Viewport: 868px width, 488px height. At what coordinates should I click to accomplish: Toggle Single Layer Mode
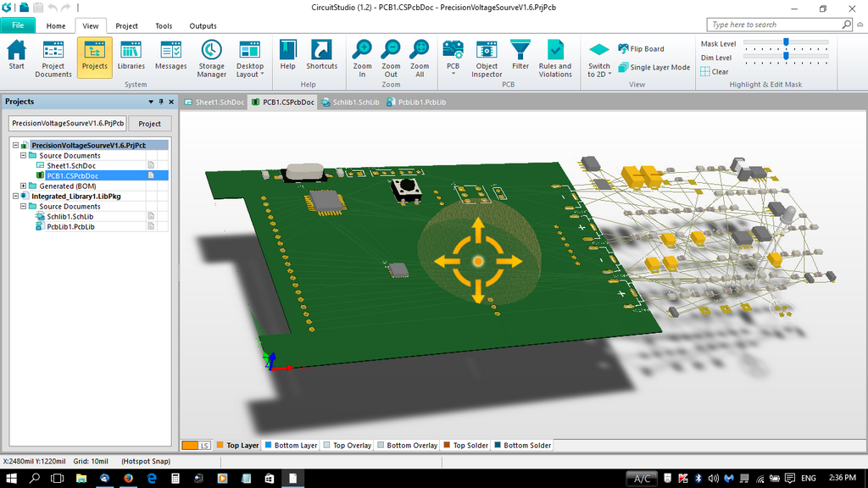[654, 67]
